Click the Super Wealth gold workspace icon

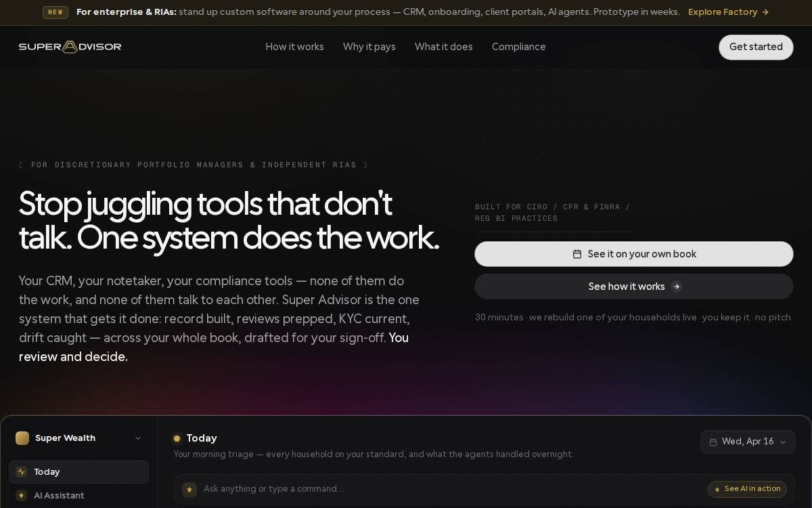tap(22, 438)
